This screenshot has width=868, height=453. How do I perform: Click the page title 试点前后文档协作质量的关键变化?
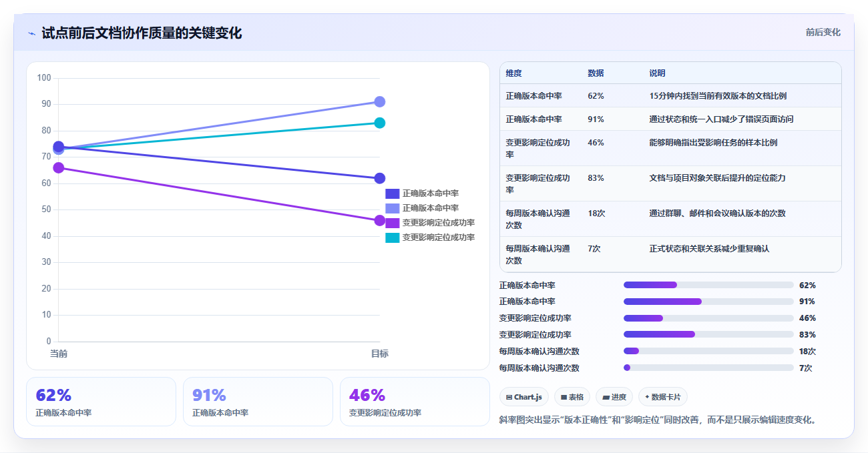(142, 33)
